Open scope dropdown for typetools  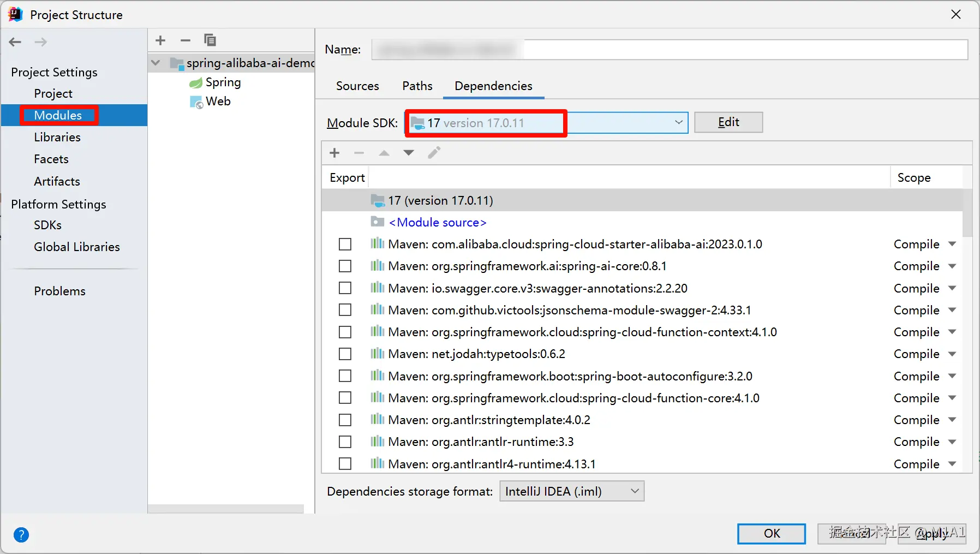952,354
